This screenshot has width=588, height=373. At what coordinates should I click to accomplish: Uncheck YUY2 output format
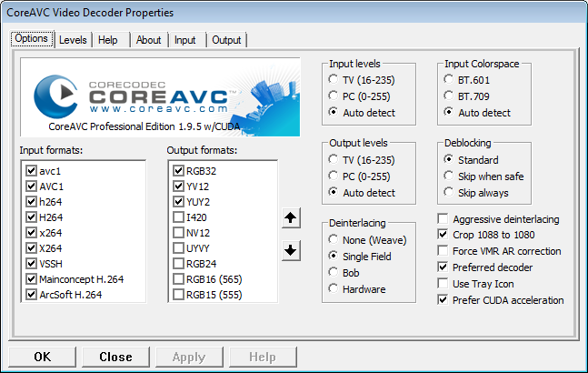coord(178,202)
